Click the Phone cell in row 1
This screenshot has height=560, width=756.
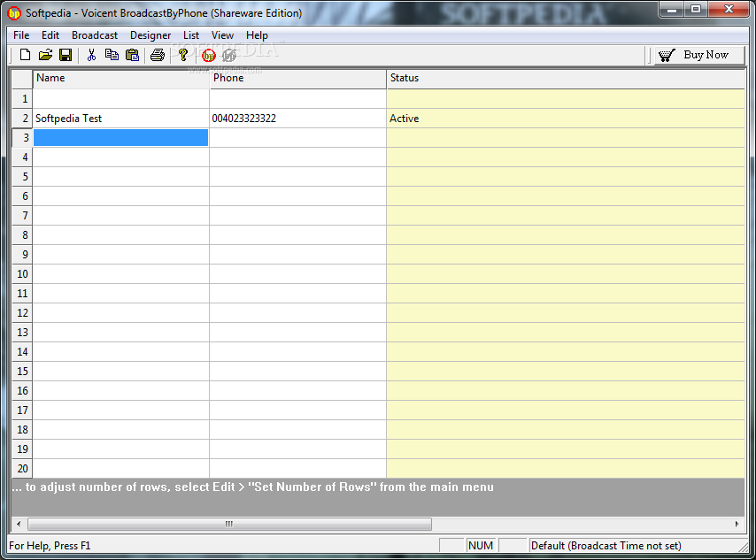click(298, 99)
